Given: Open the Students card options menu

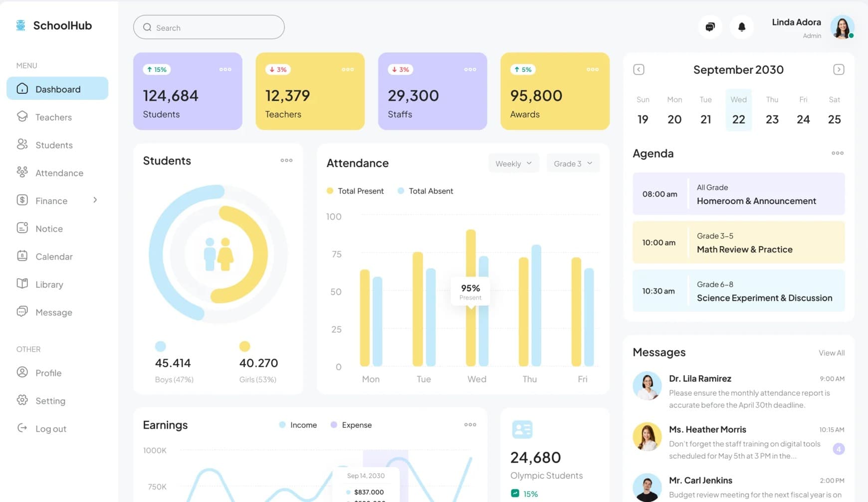Looking at the screenshot, I should pyautogui.click(x=286, y=160).
